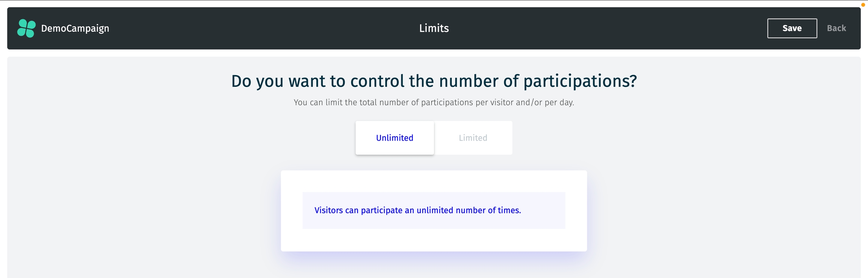
Task: Click the 'Do you want to control' heading
Action: pos(434,81)
